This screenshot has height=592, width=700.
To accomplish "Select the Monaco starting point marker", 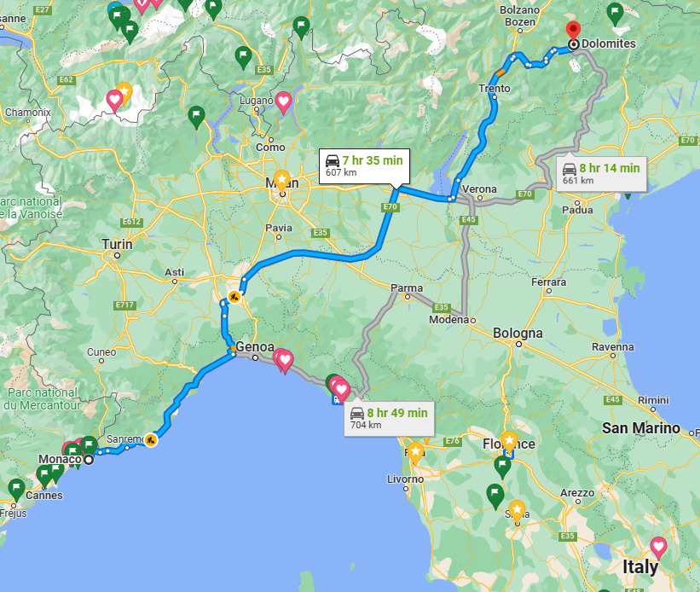I will [89, 459].
